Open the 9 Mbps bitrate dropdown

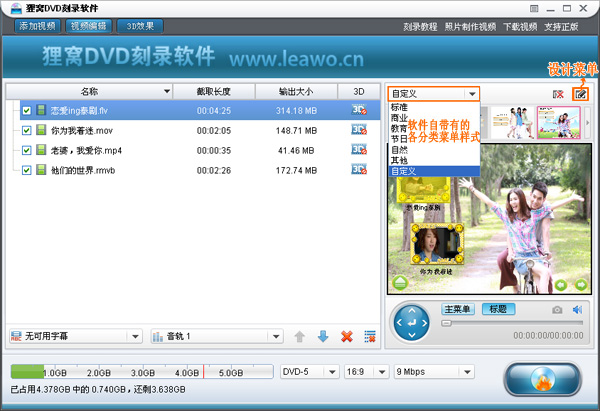[x=434, y=372]
